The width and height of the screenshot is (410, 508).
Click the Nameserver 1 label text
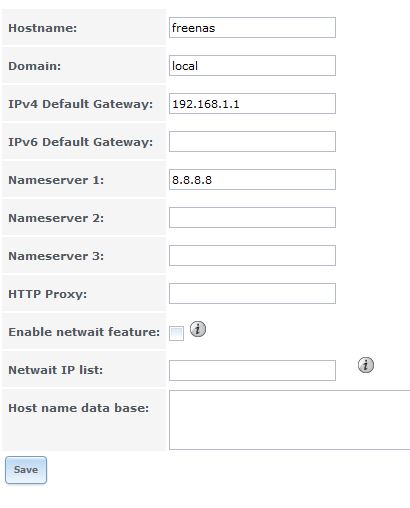pyautogui.click(x=56, y=180)
